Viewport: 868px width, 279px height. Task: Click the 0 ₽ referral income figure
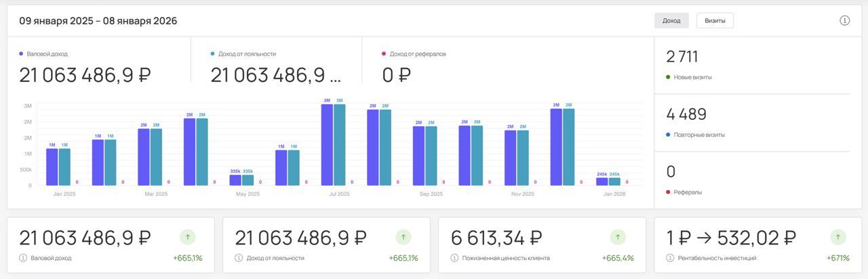pyautogui.click(x=397, y=75)
